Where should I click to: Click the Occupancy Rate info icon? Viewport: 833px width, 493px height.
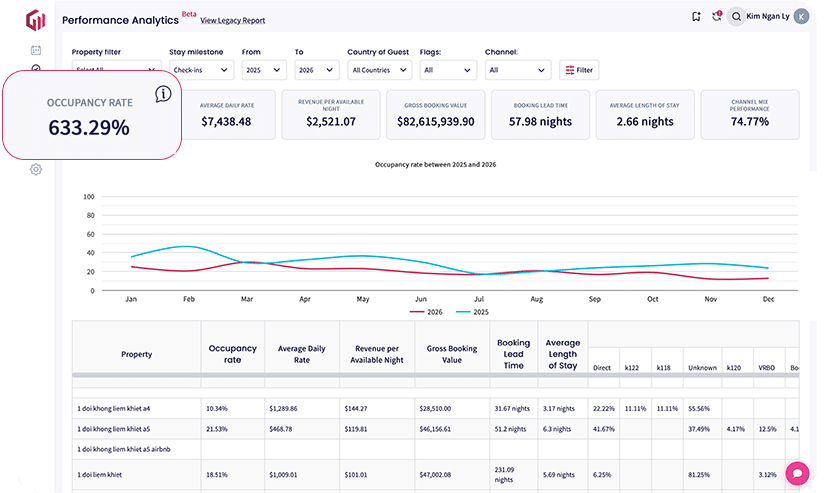(163, 94)
